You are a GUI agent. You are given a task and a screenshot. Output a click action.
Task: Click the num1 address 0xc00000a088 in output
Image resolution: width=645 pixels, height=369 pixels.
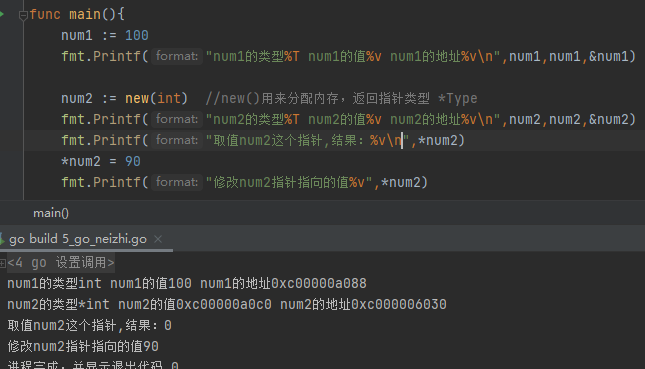(318, 283)
